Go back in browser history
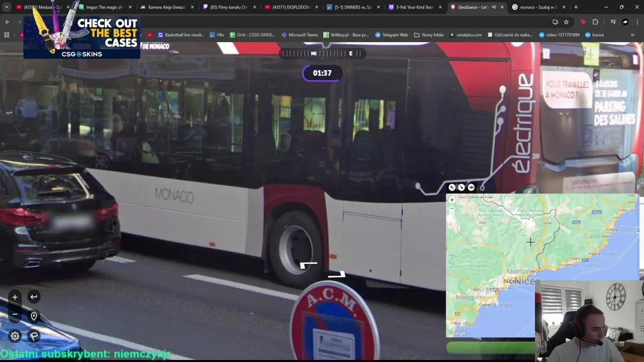 (x=7, y=22)
